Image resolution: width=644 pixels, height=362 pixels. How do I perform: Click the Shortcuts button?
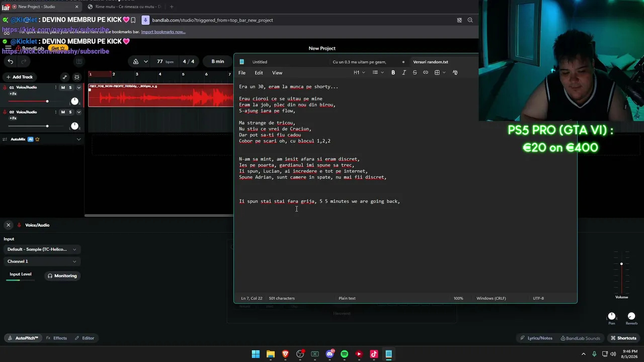click(623, 338)
